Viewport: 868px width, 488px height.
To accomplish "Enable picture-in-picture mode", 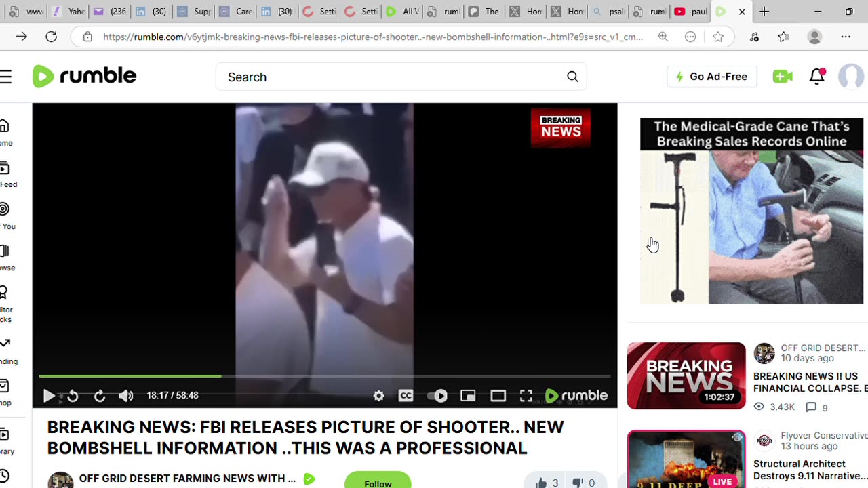I will click(468, 396).
